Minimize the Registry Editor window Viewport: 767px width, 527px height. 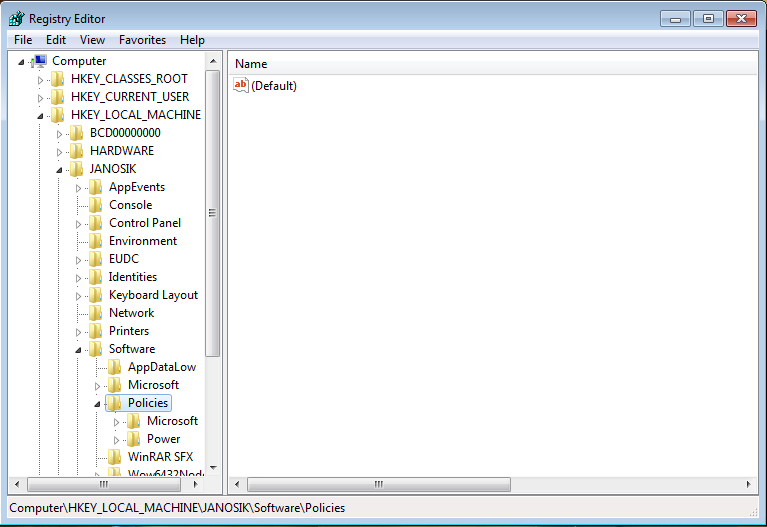(x=676, y=19)
